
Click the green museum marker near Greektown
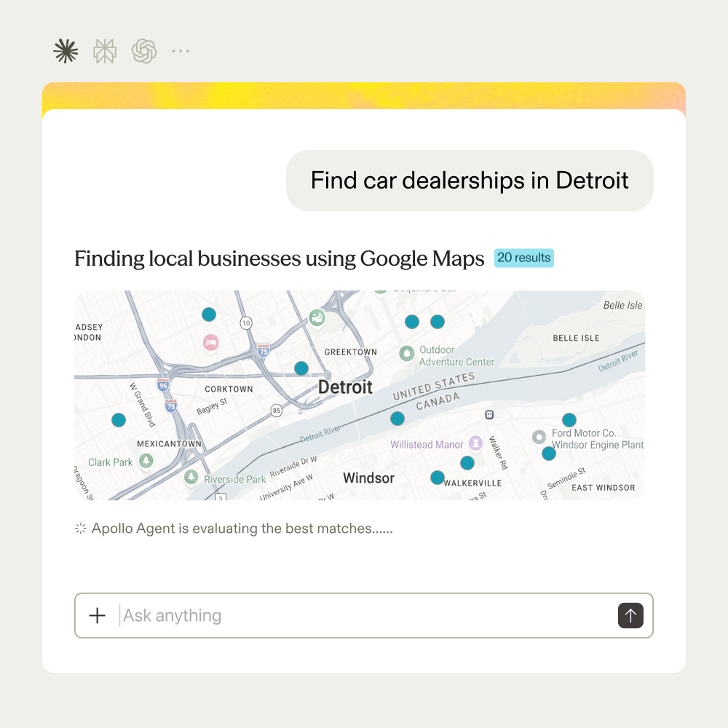(317, 318)
